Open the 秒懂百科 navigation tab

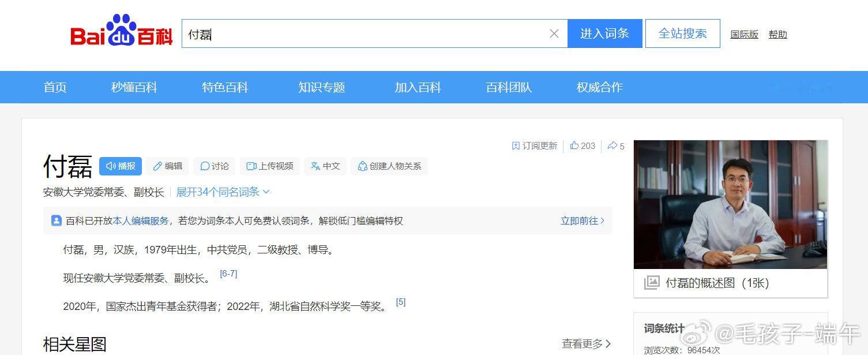pyautogui.click(x=134, y=87)
